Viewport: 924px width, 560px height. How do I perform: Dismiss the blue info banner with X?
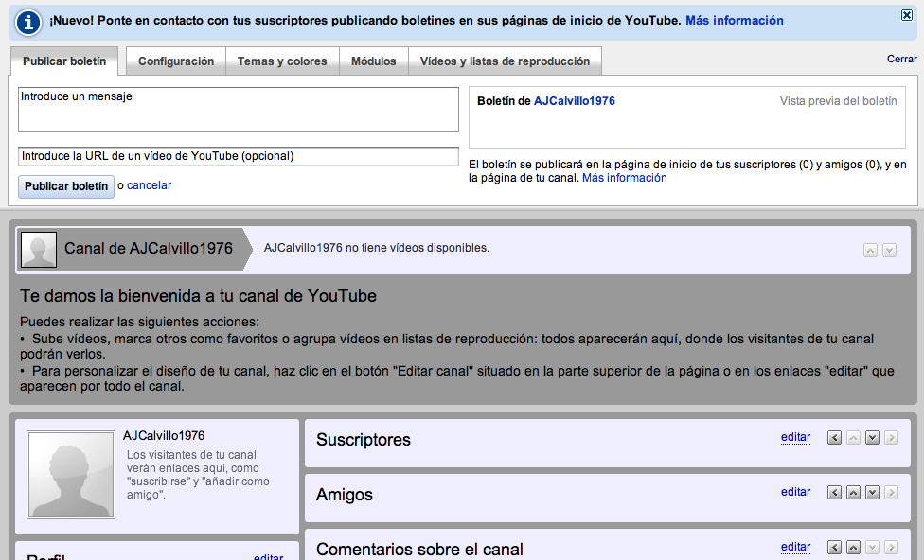pyautogui.click(x=907, y=15)
